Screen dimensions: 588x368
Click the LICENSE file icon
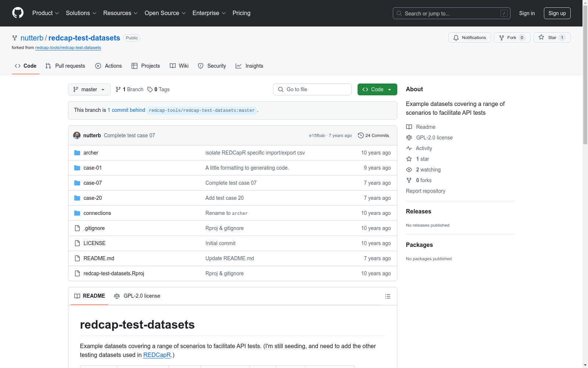(x=77, y=243)
